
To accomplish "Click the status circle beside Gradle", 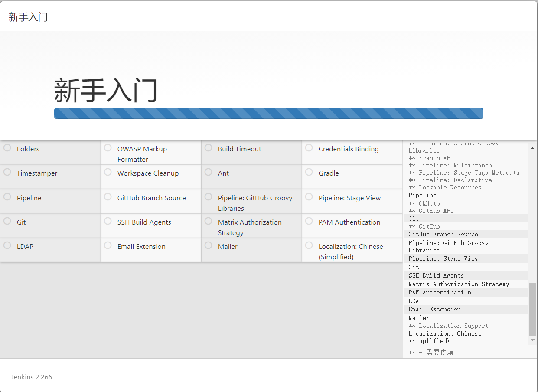I will [x=309, y=172].
